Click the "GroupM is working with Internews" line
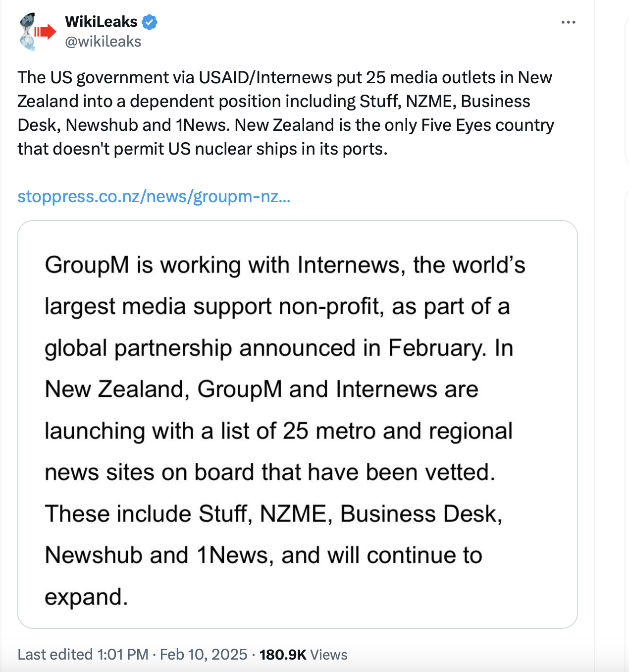629x672 pixels. 285,265
